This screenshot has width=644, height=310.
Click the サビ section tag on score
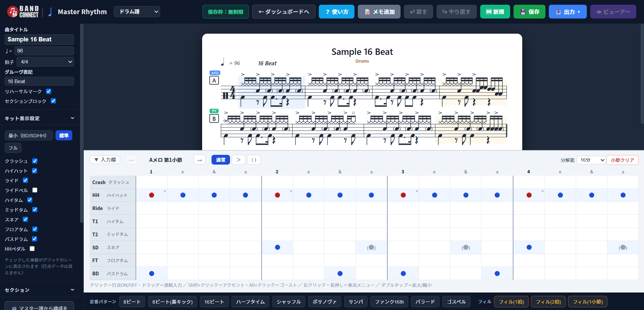[214, 111]
